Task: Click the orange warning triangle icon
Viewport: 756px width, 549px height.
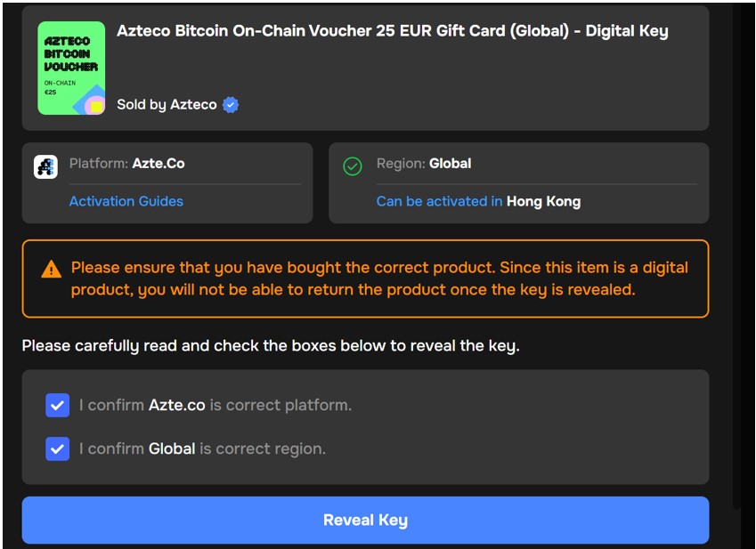Action: point(51,269)
